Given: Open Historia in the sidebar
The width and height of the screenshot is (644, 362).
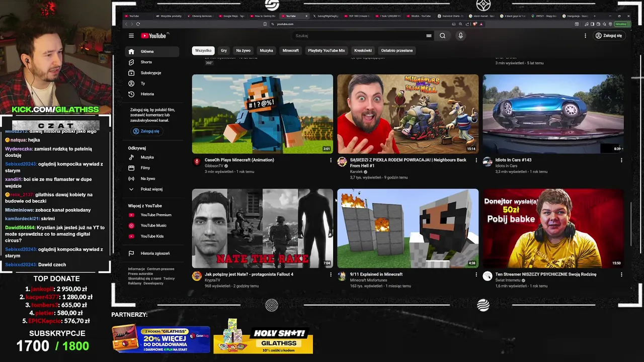Looking at the screenshot, I should click(152, 94).
